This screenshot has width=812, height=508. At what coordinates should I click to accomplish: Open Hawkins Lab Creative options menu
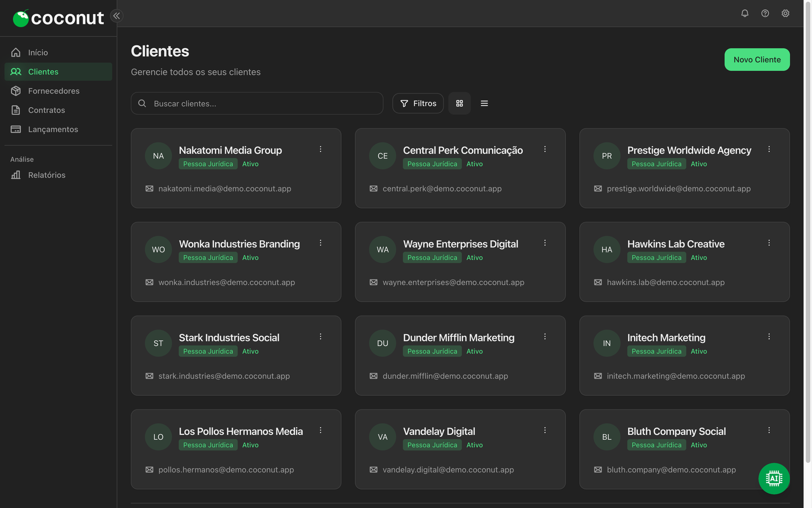pyautogui.click(x=769, y=243)
